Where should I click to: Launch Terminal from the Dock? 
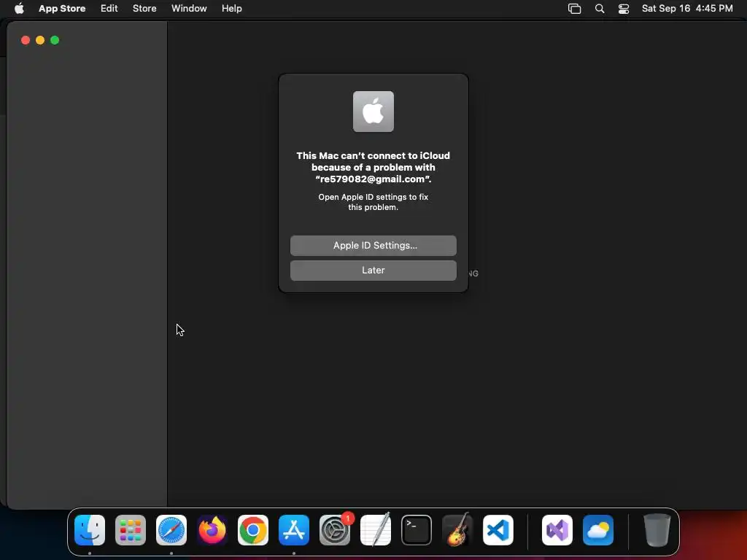417,530
